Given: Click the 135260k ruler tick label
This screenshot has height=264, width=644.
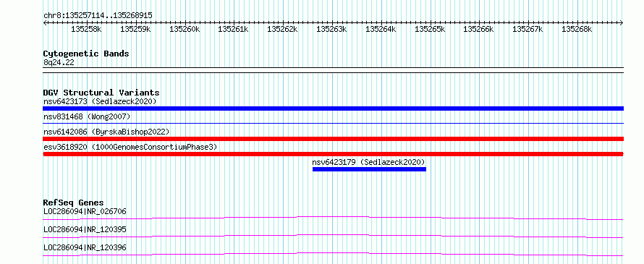Looking at the screenshot, I should pyautogui.click(x=185, y=29).
